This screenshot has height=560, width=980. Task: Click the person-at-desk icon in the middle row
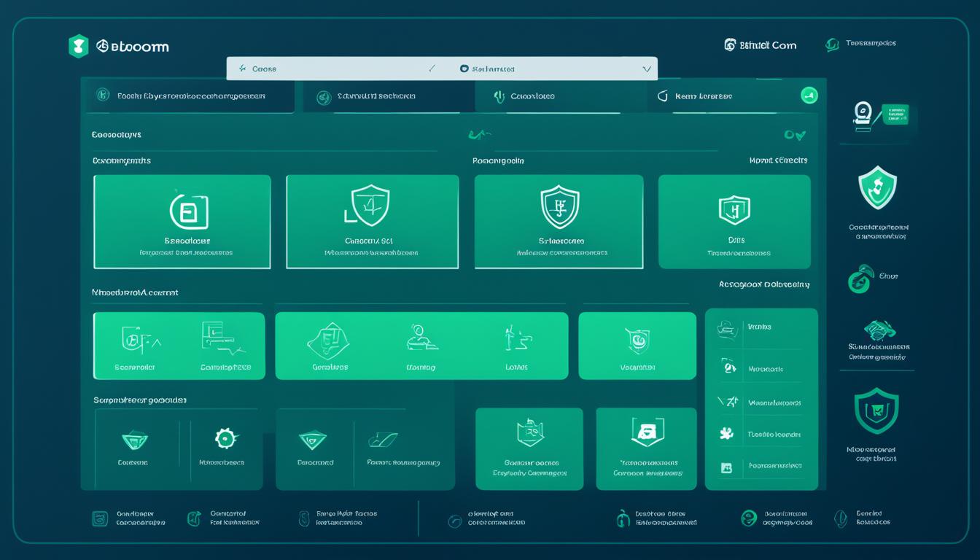421,338
